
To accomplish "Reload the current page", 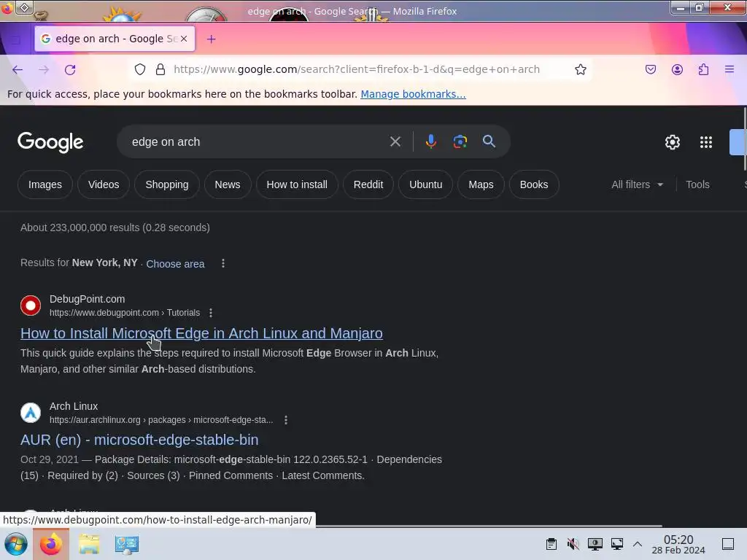I will point(70,69).
